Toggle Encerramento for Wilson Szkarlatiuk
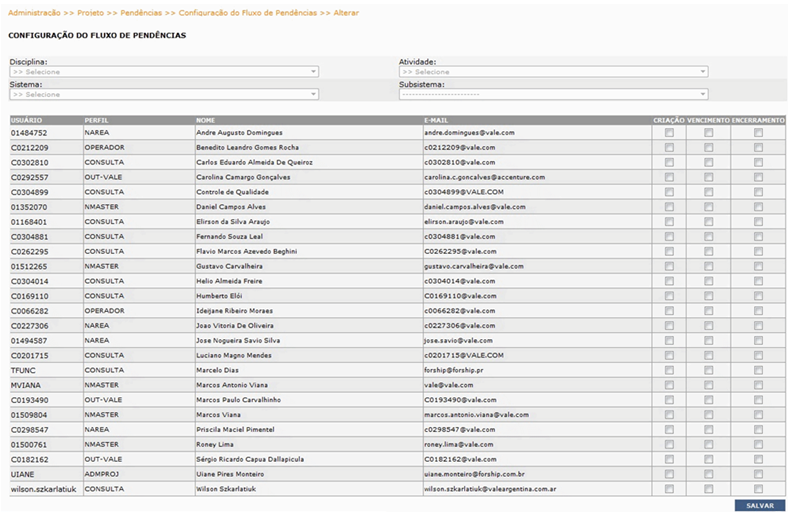 point(758,489)
